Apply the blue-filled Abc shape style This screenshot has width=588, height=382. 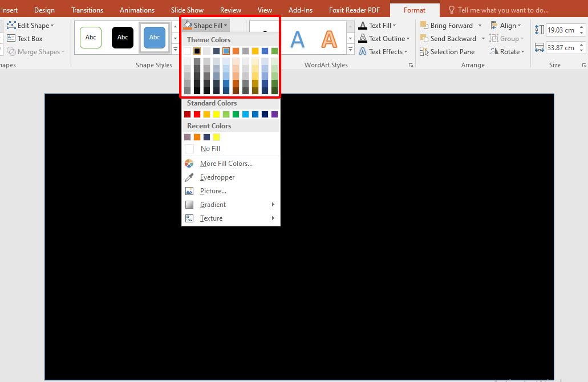pyautogui.click(x=155, y=38)
